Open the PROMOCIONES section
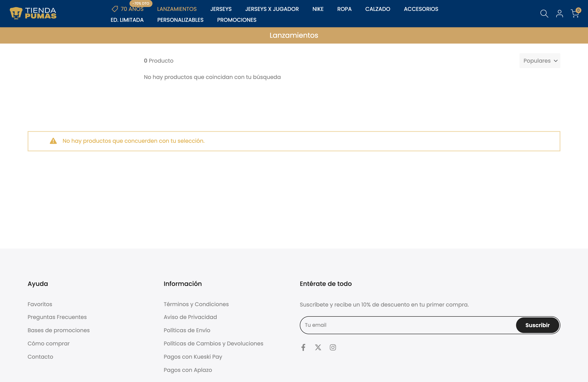The width and height of the screenshot is (588, 382). (x=236, y=20)
